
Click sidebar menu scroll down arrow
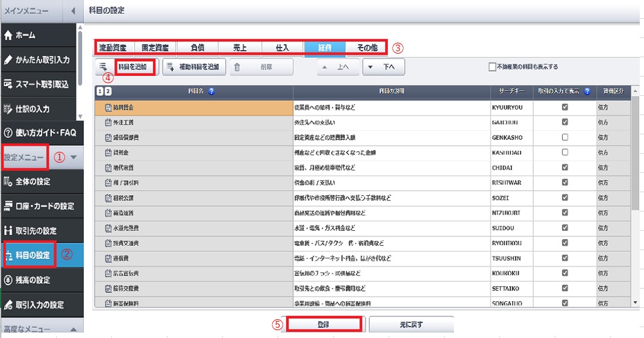(x=80, y=117)
